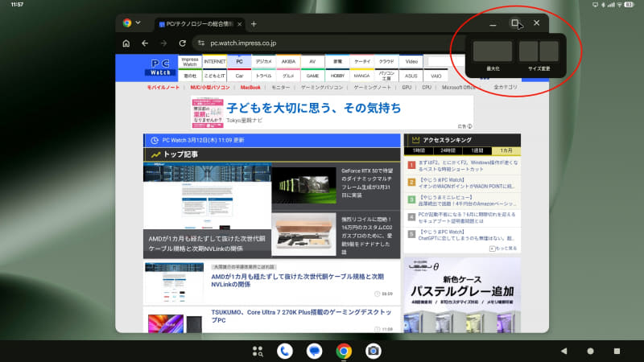Click the address bar pc.watch.impress.co.jp
Screen dimensions: 644x362
(243, 43)
